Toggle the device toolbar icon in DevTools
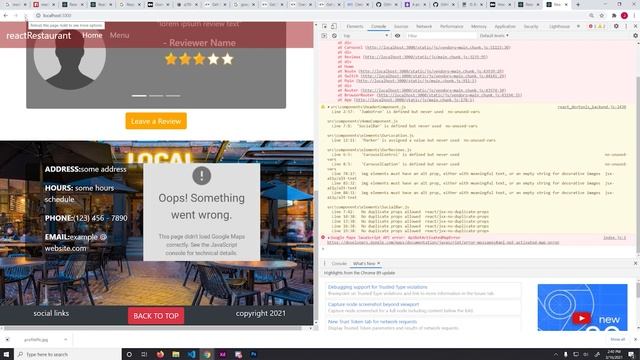The image size is (640, 360). coord(334,27)
